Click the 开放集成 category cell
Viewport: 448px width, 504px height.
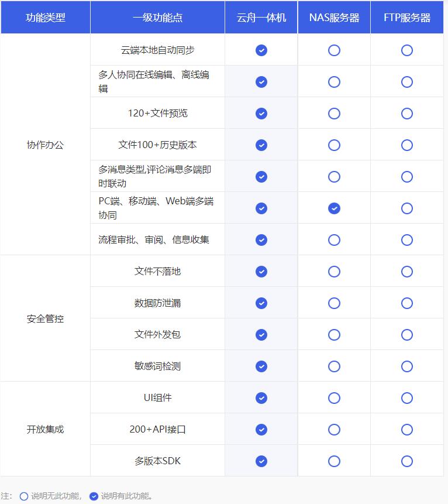coord(46,430)
